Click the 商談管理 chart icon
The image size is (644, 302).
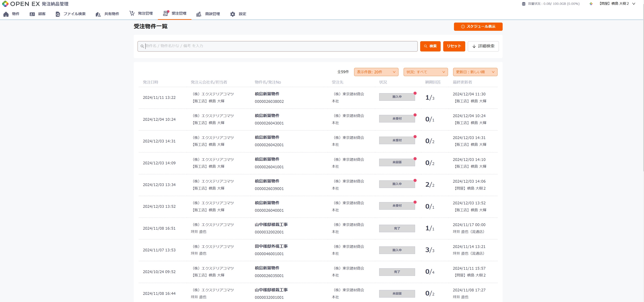(x=199, y=14)
